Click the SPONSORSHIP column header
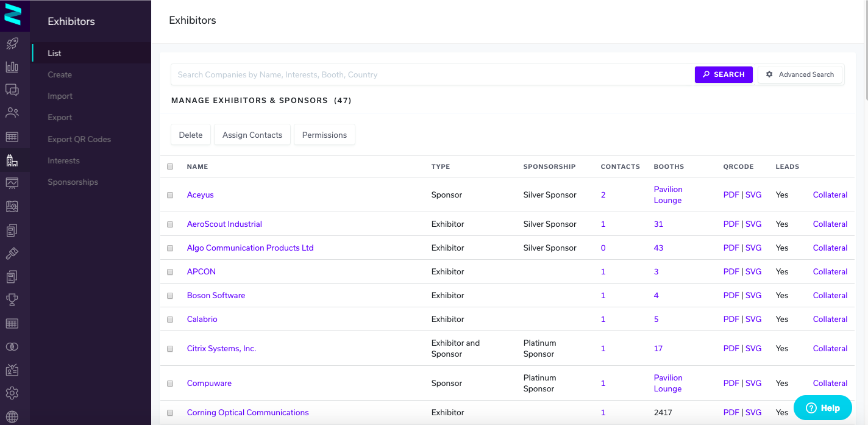 (549, 166)
